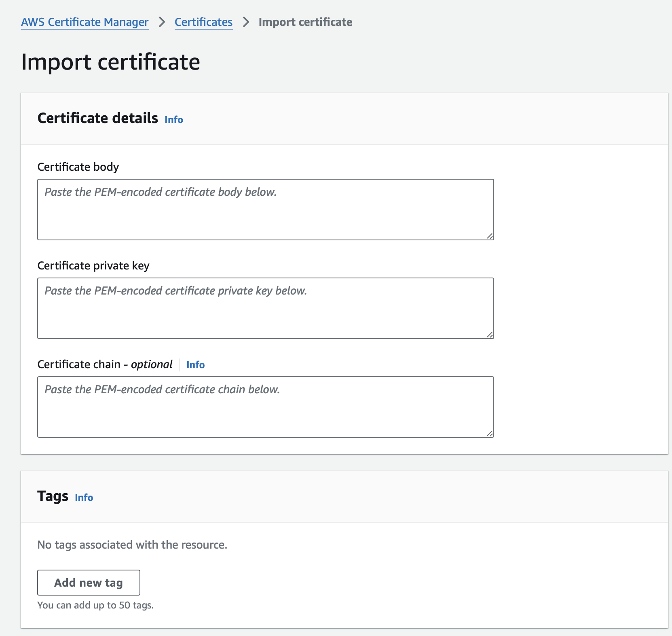Show Info for the Certificate chain field
672x636 pixels.
pyautogui.click(x=195, y=365)
